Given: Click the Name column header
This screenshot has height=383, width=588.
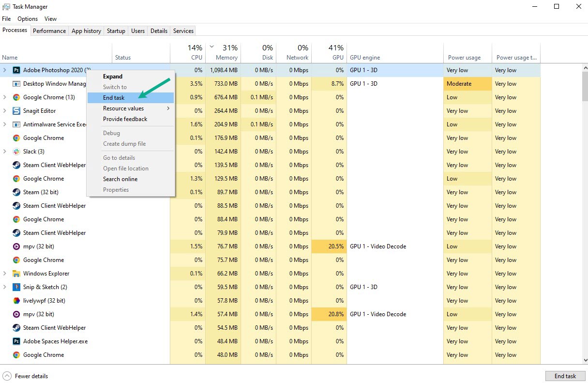Looking at the screenshot, I should click(56, 53).
